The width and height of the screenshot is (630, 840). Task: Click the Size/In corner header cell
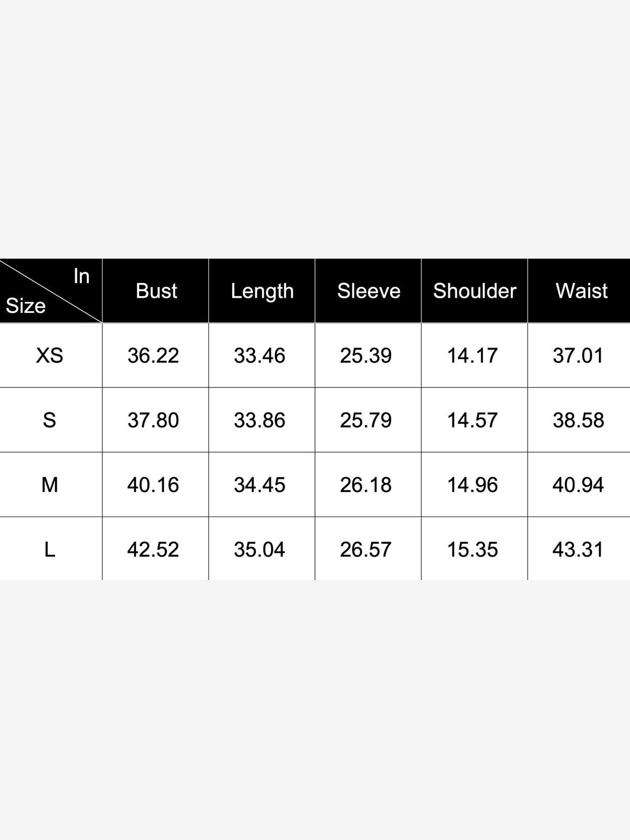click(51, 291)
